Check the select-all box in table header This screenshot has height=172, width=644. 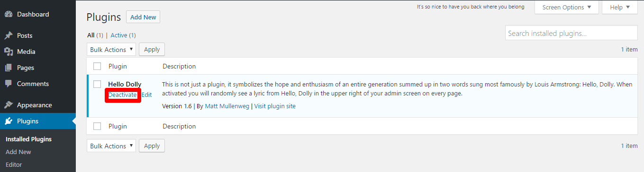[97, 66]
